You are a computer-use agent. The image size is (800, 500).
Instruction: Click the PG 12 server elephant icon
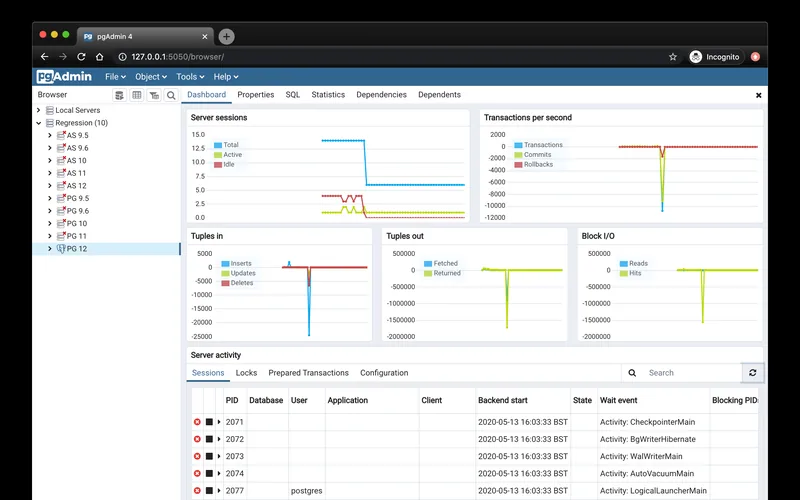(x=61, y=248)
